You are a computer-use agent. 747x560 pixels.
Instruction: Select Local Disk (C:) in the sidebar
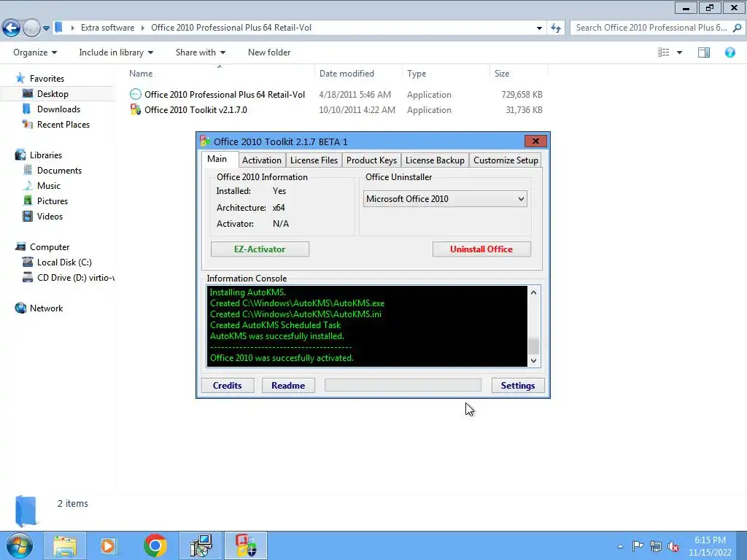(x=64, y=262)
